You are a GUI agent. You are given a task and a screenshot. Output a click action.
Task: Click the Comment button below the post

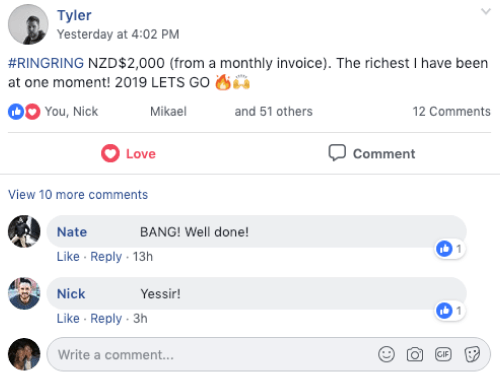coord(372,153)
